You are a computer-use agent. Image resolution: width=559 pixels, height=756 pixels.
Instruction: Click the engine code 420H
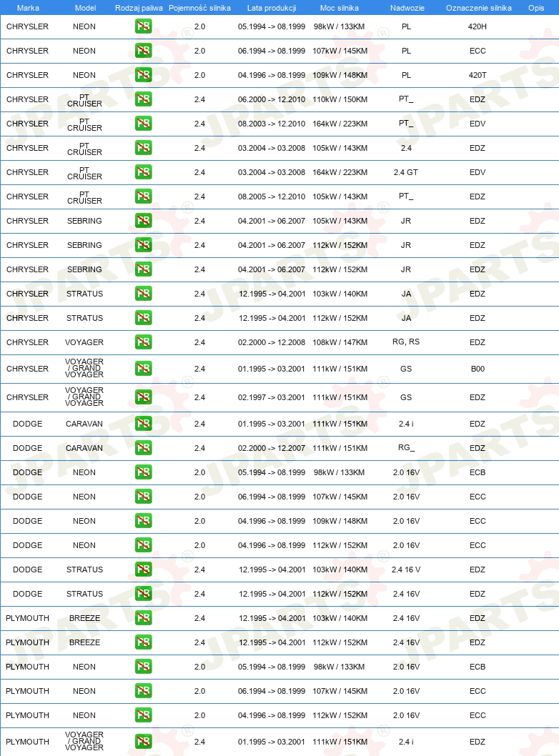[x=478, y=26]
